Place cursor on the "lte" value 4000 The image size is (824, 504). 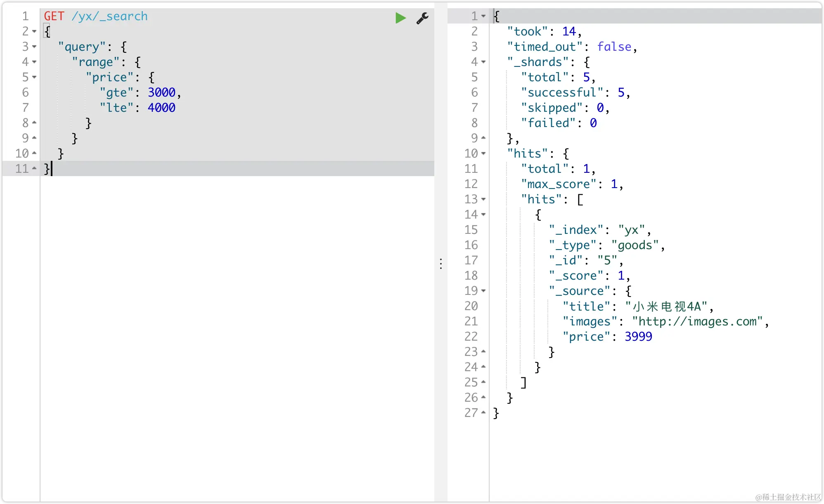[x=161, y=108]
